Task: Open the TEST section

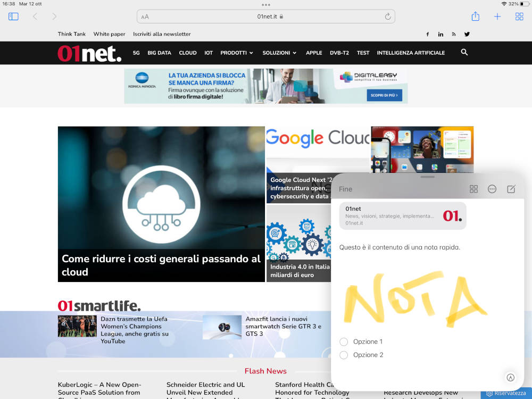Action: (x=363, y=53)
